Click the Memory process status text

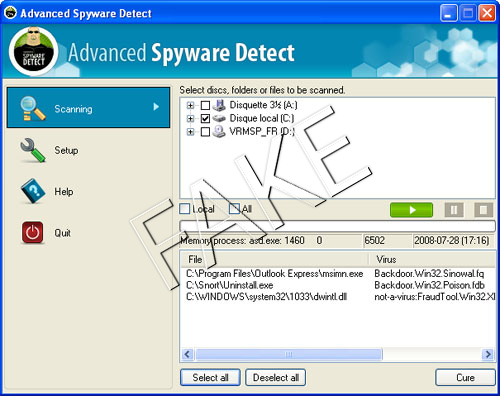coord(242,240)
